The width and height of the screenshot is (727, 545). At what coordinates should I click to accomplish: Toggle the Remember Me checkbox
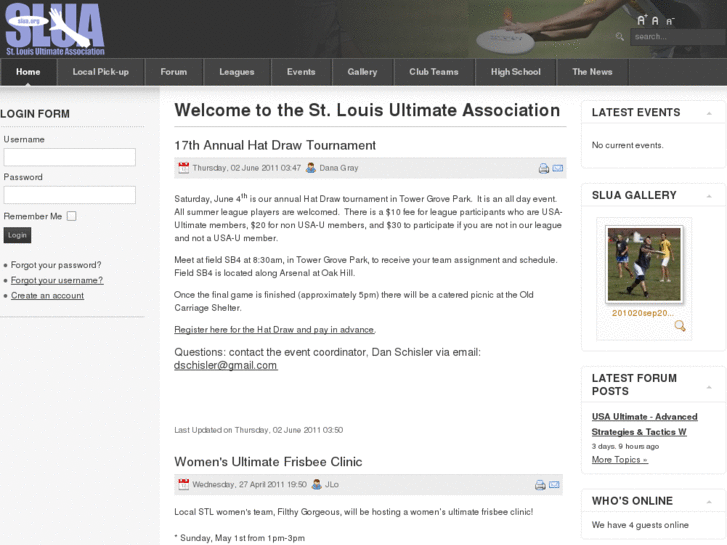71,216
